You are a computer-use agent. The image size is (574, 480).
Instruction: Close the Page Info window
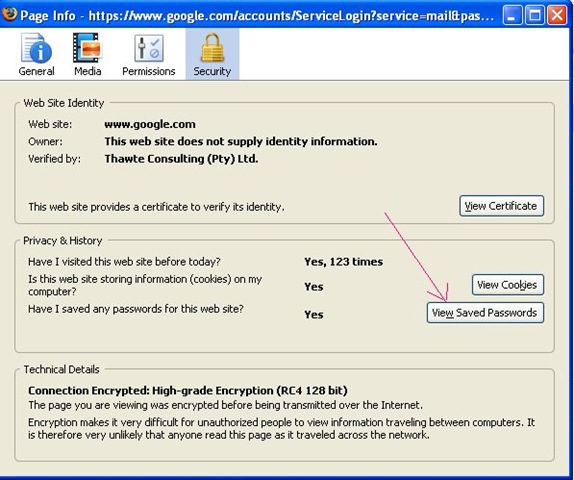coord(557,16)
